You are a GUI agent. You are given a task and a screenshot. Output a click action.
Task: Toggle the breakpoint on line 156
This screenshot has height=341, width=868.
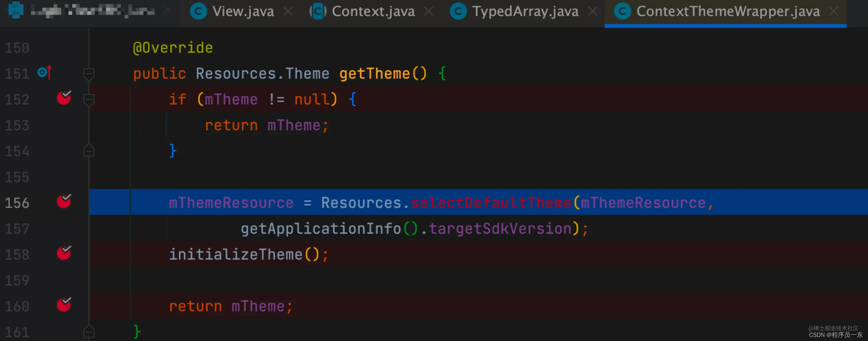64,202
